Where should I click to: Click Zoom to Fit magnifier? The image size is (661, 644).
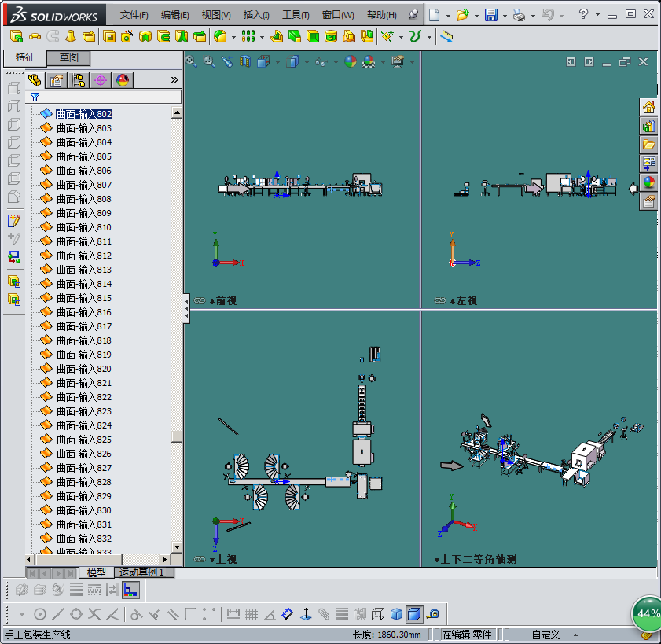(x=191, y=61)
